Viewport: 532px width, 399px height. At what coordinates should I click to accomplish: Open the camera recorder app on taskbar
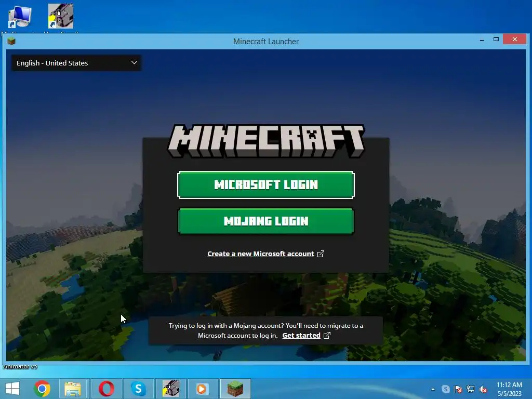click(x=170, y=389)
